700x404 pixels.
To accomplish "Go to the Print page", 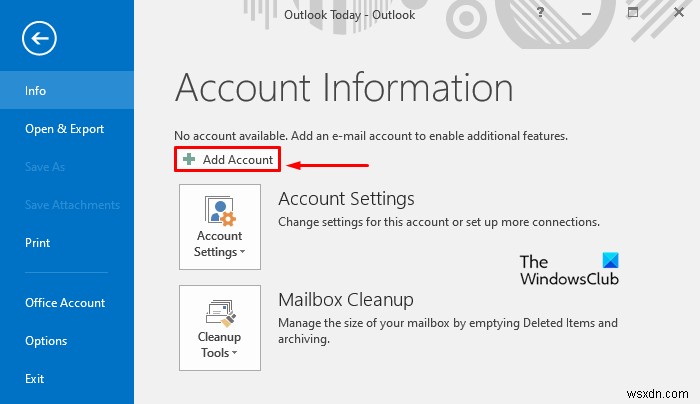I will point(38,243).
